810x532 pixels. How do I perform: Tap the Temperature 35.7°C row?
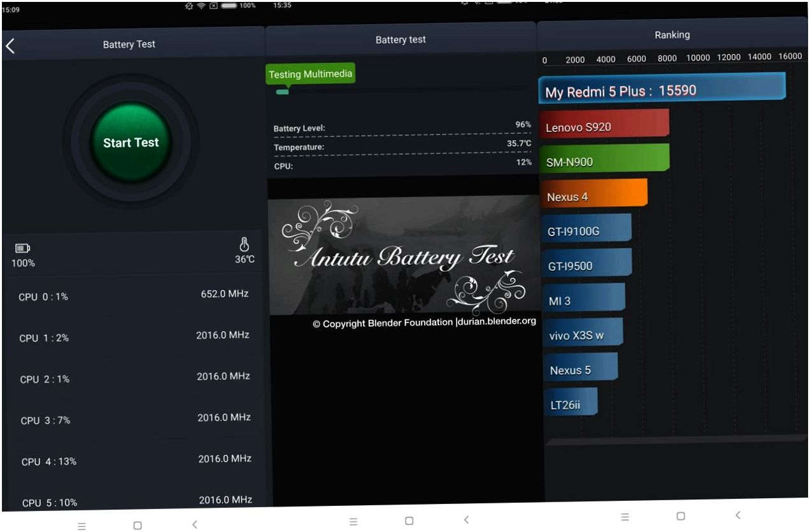coord(402,146)
